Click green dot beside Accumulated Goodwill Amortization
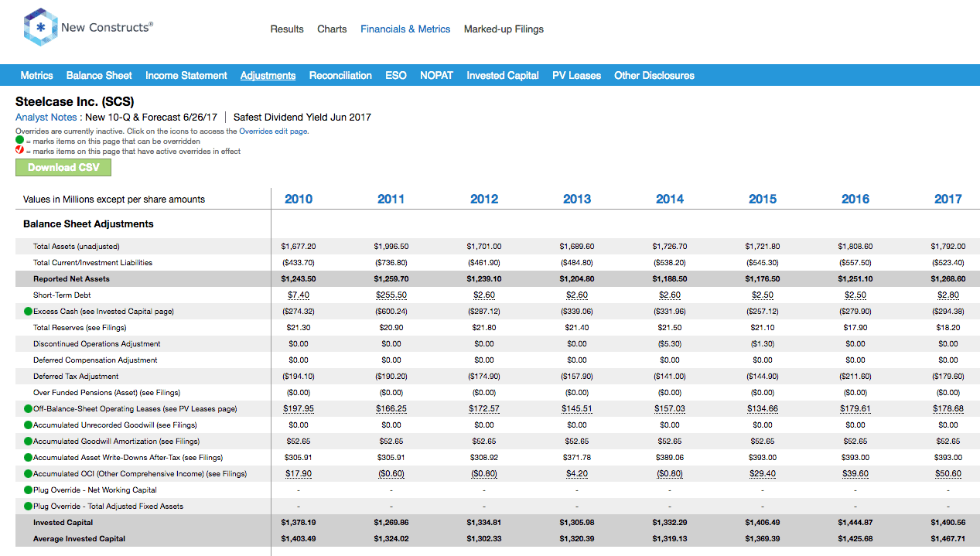Viewport: 980px width, 556px height. tap(28, 442)
